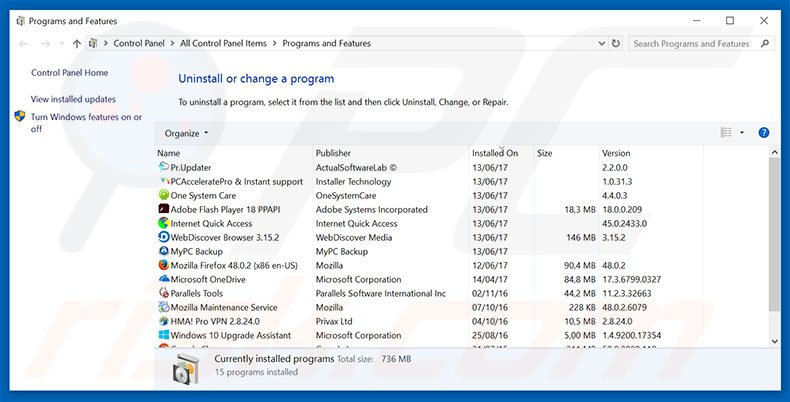Click the Windows features shield icon
Viewport: 790px width, 402px height.
[20, 116]
